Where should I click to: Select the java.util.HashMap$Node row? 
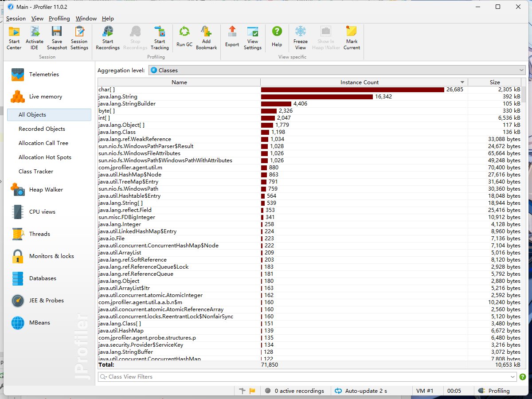point(309,175)
